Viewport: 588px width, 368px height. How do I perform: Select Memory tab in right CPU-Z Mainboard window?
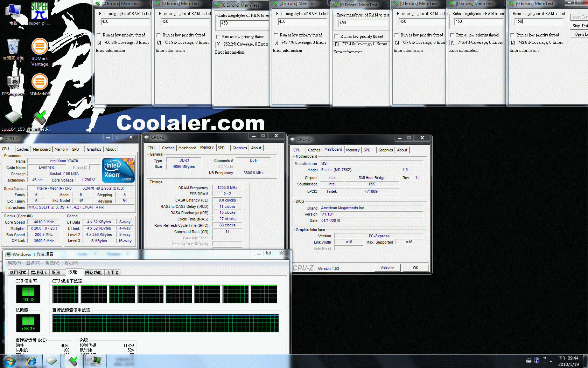pyautogui.click(x=353, y=150)
